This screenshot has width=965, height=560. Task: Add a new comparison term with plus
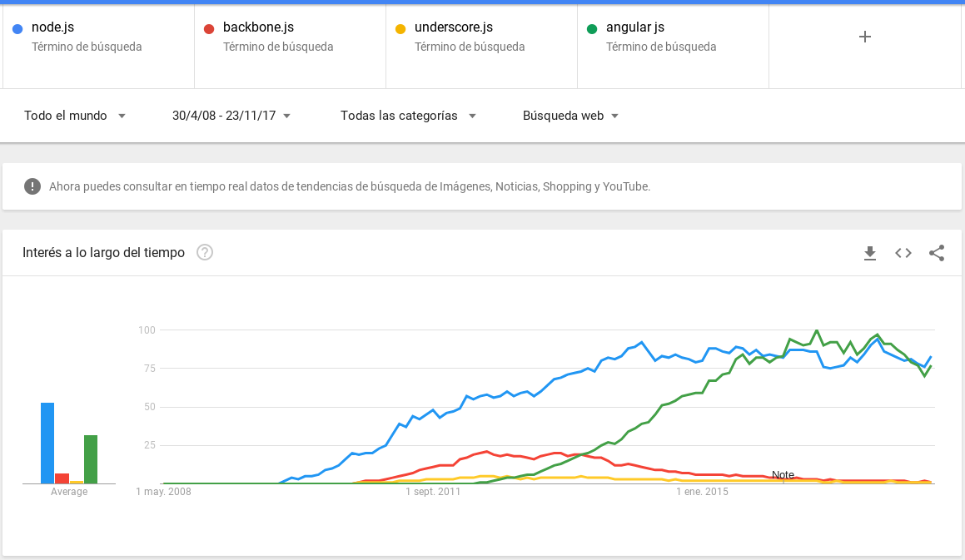[x=865, y=37]
